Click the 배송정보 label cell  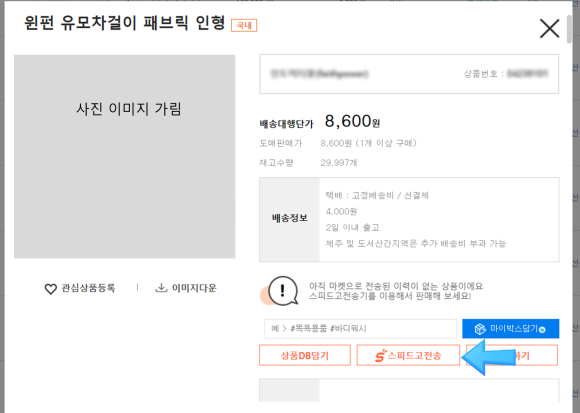tap(290, 219)
